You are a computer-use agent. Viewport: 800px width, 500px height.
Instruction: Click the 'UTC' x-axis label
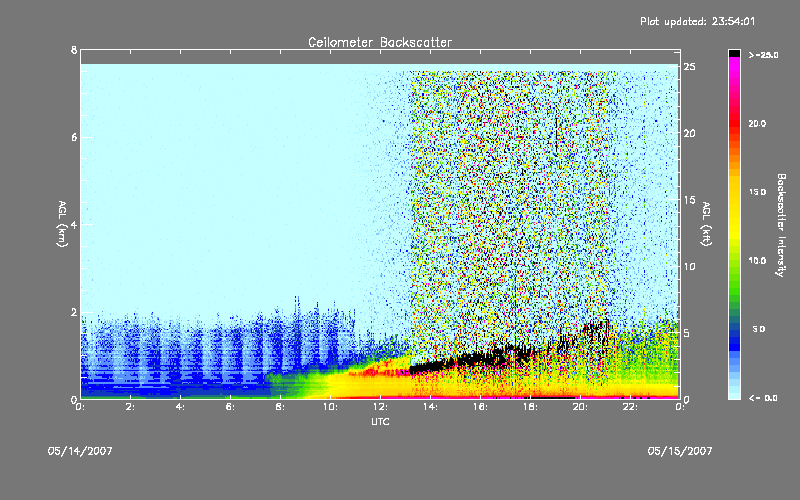point(380,421)
